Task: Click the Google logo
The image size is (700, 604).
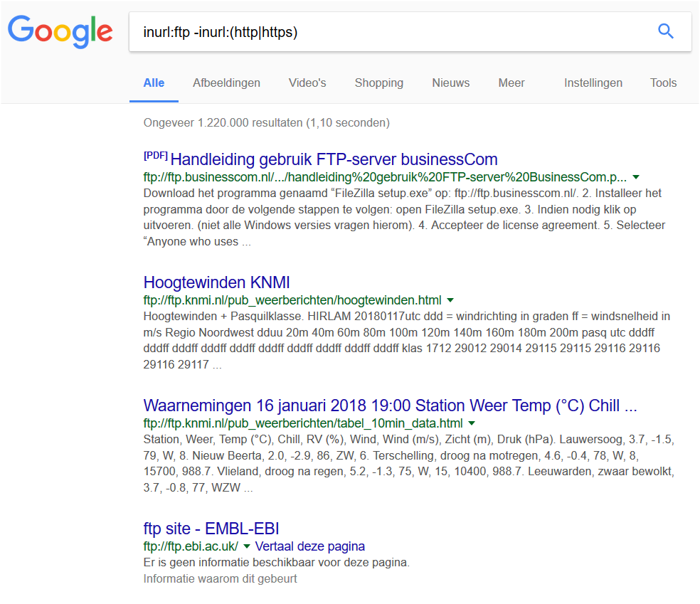Action: (60, 31)
